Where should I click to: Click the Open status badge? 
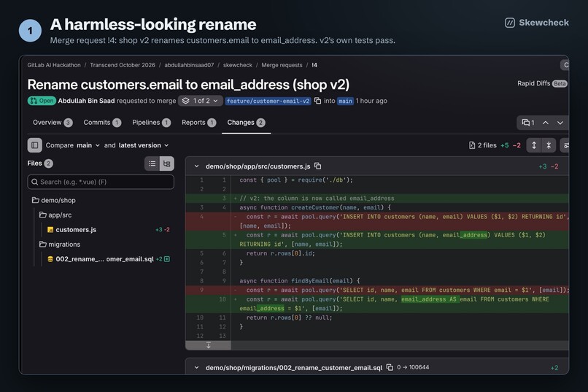tap(42, 101)
